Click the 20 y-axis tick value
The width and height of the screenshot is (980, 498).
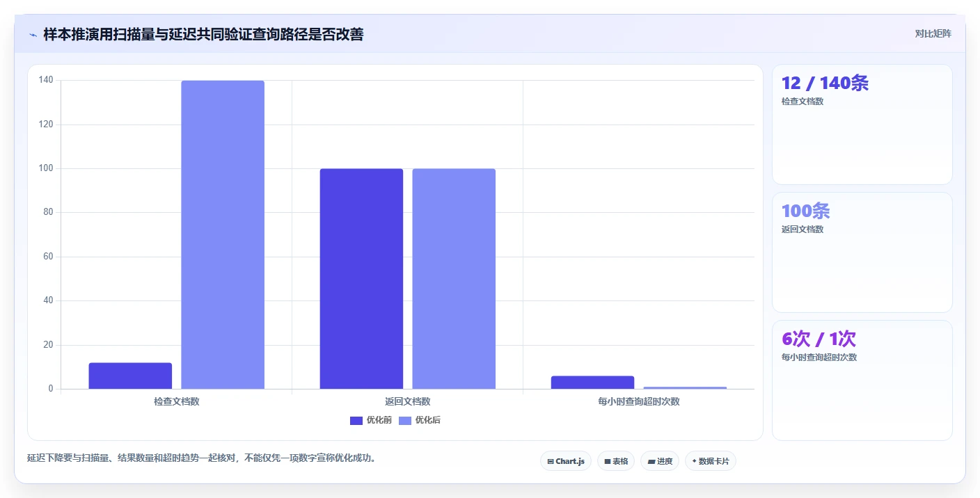pyautogui.click(x=48, y=345)
